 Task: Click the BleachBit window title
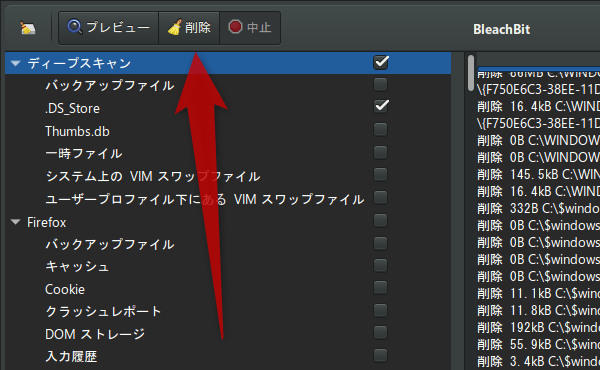501,29
